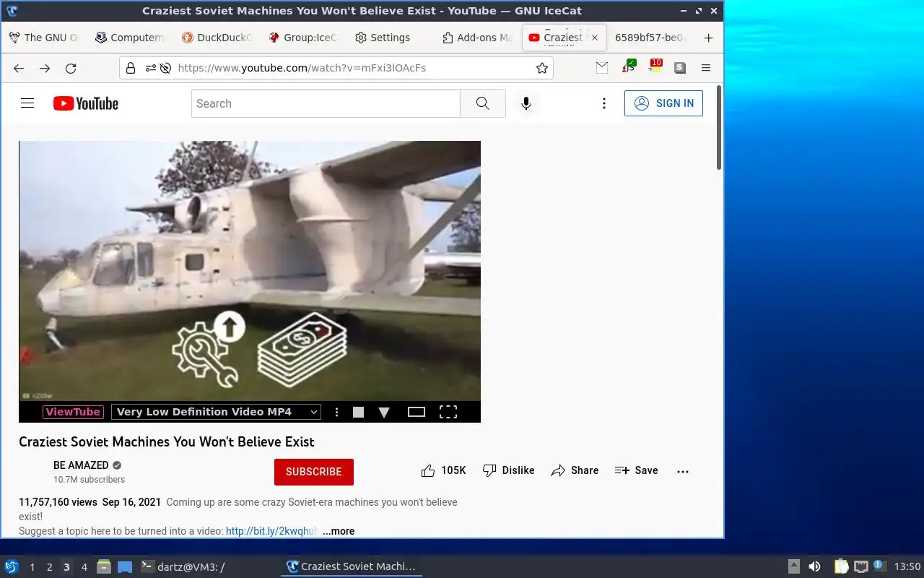The height and width of the screenshot is (578, 924).
Task: Open the YouTube guide hamburger menu
Action: (27, 103)
